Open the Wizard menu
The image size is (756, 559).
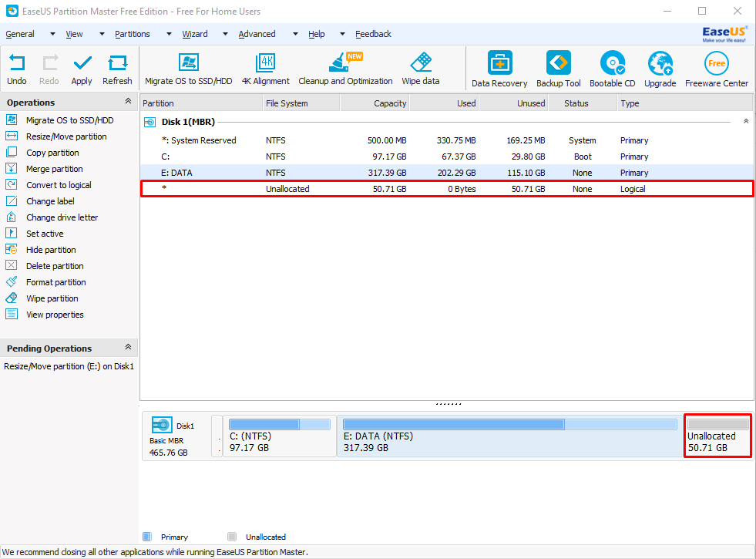(x=195, y=34)
